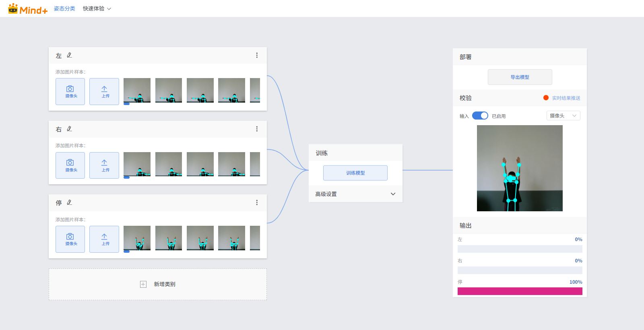Click the 输出 section heading
This screenshot has width=644, height=330.
click(466, 225)
